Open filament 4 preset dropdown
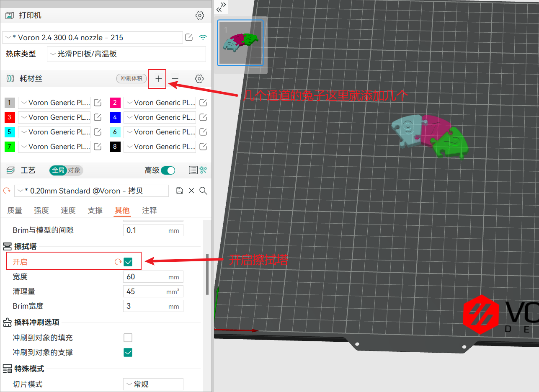This screenshot has height=392, width=539. (x=160, y=117)
